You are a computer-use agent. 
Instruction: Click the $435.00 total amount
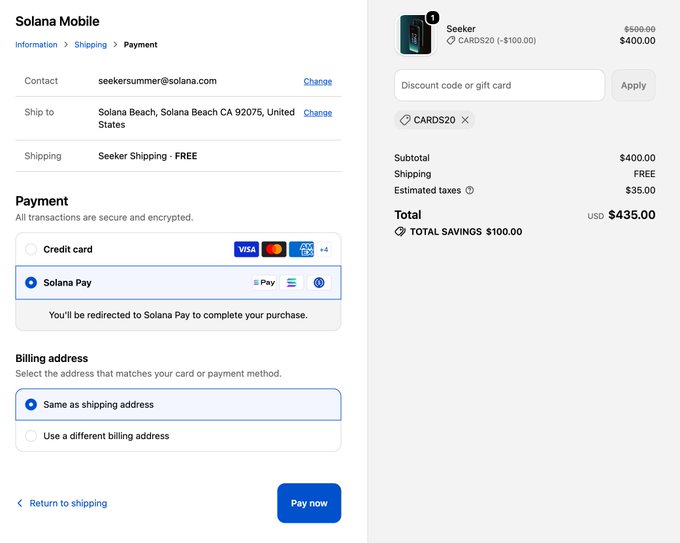click(x=632, y=215)
